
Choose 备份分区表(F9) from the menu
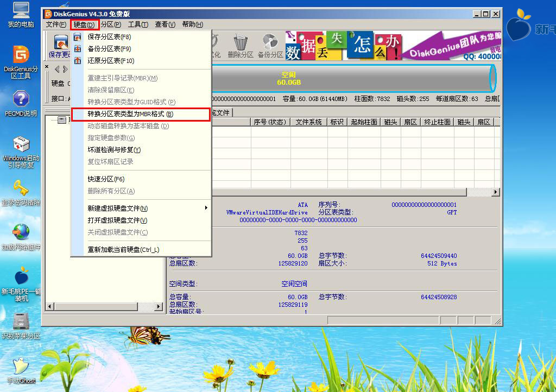pyautogui.click(x=141, y=48)
